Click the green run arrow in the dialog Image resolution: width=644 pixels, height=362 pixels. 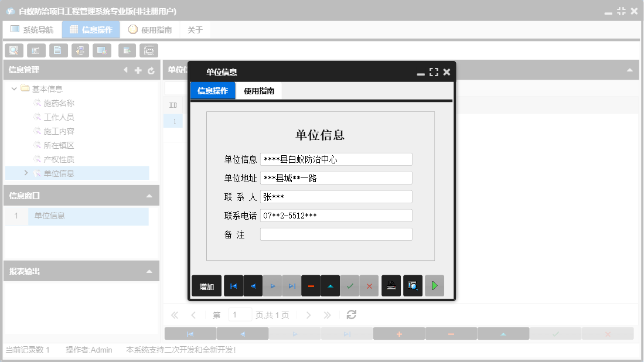(x=434, y=286)
